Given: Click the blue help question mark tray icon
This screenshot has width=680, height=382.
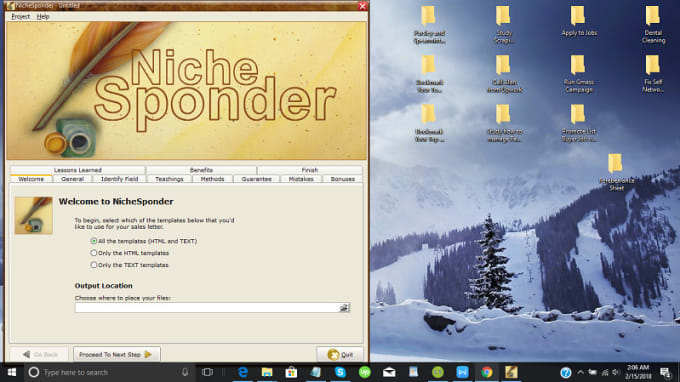Looking at the screenshot, I should click(x=565, y=372).
